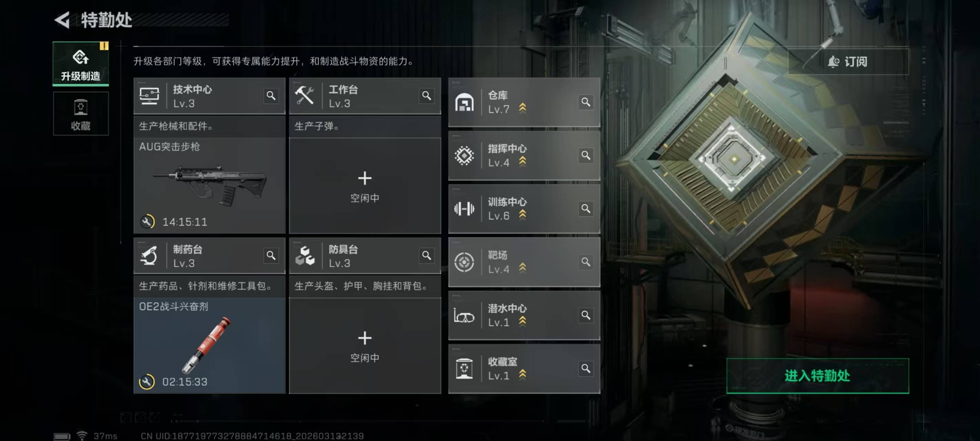Viewport: 980px width, 441px height.
Task: Click the 制药台 magnifier icon
Action: (271, 255)
